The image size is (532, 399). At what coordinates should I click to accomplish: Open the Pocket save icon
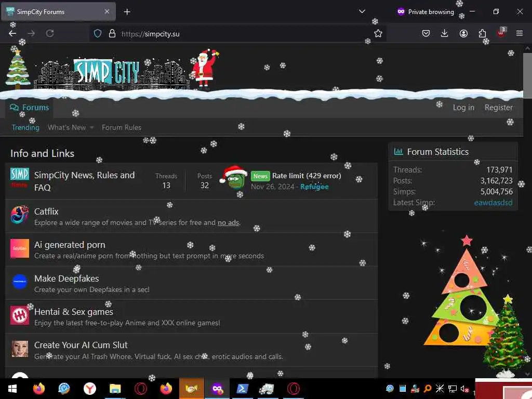[x=426, y=33]
